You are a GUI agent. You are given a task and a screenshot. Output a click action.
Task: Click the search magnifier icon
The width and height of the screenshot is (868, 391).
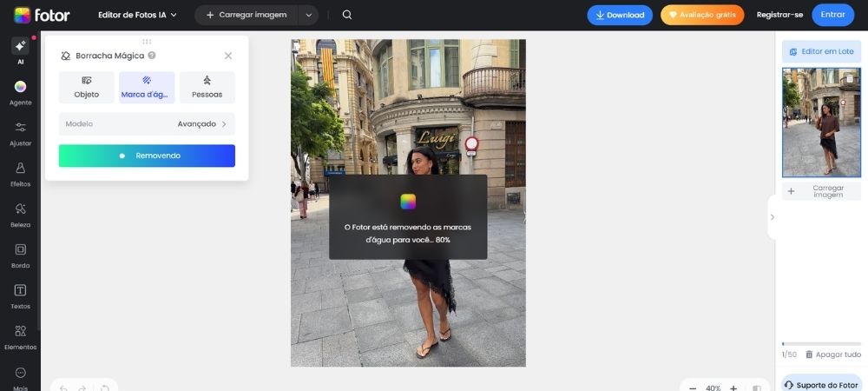[347, 15]
